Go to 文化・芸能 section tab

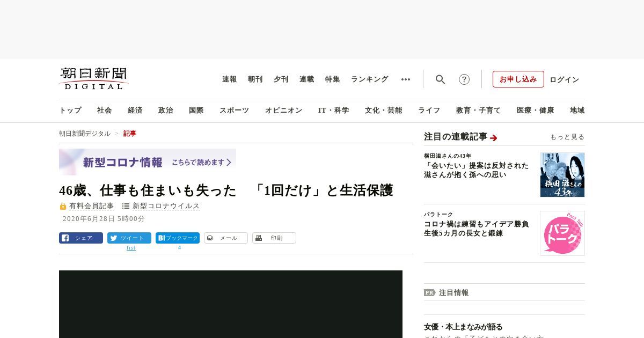[384, 111]
